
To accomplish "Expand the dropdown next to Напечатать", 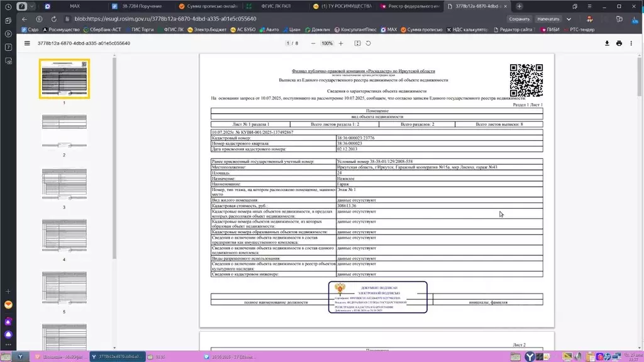I will (569, 19).
